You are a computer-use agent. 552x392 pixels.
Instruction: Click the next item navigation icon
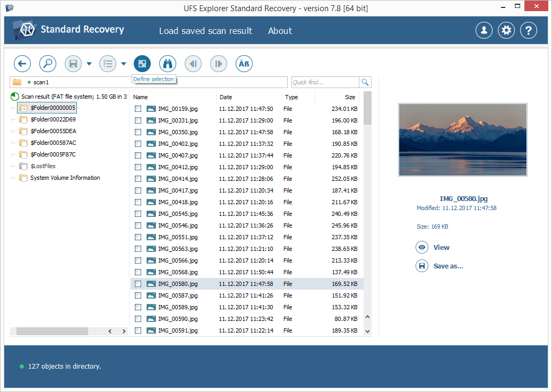click(218, 63)
